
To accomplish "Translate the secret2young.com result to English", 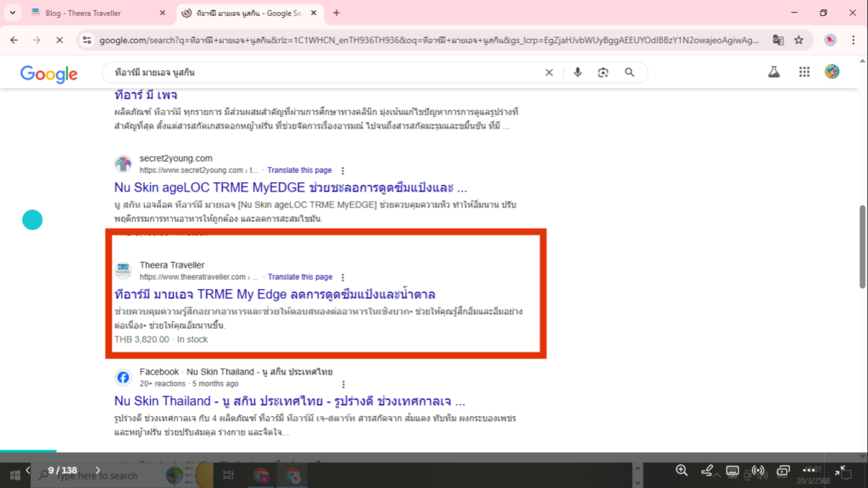I will point(299,169).
